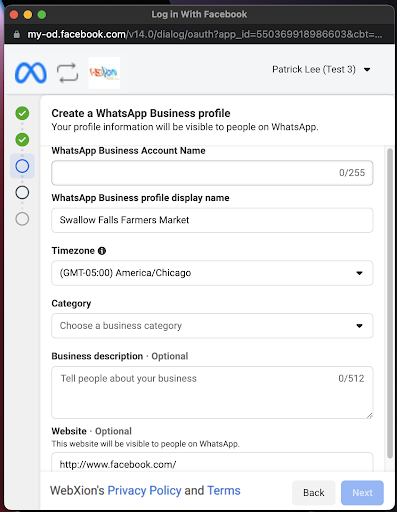This screenshot has width=397, height=512.
Task: Open the Terms link
Action: pos(224,491)
